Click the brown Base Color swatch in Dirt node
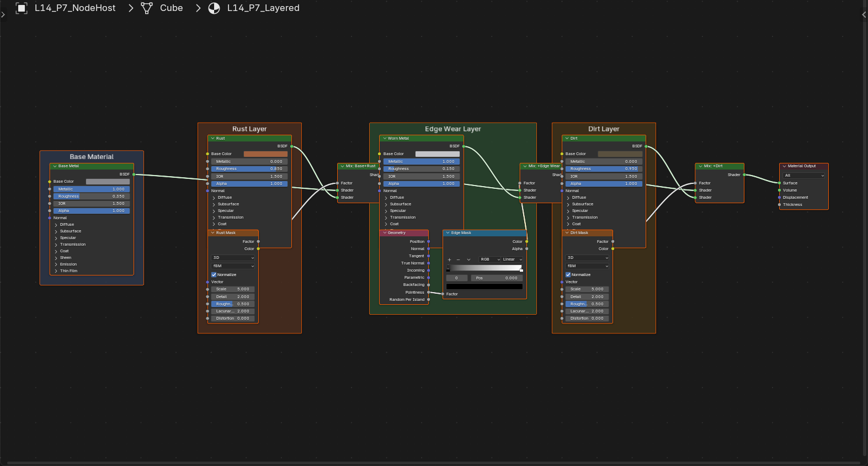This screenshot has width=868, height=466. pos(620,154)
